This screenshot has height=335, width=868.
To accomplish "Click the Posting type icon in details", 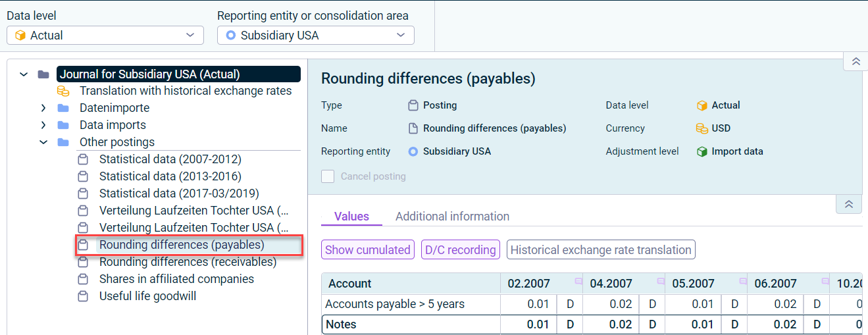I will 413,105.
